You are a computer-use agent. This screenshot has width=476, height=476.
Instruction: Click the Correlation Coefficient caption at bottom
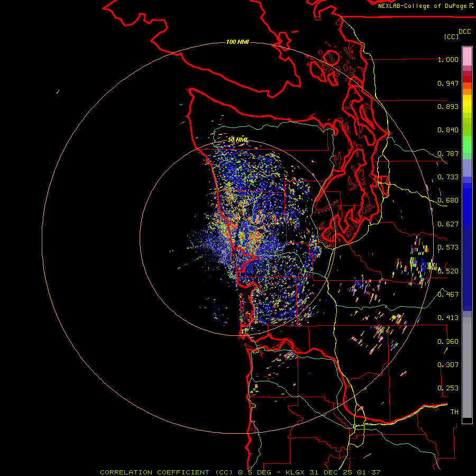click(240, 472)
